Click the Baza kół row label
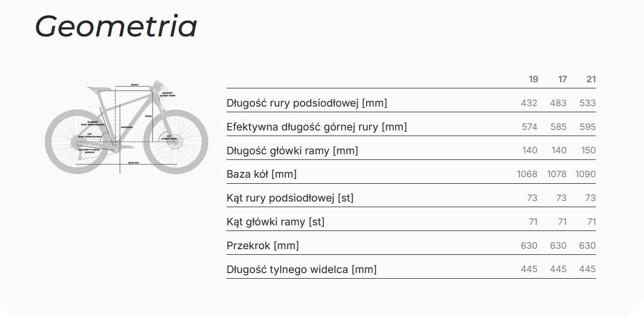 tap(261, 174)
